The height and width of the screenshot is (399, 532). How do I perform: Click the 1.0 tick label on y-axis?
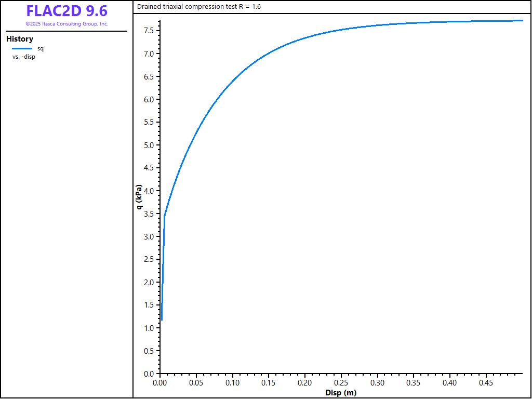(x=149, y=328)
